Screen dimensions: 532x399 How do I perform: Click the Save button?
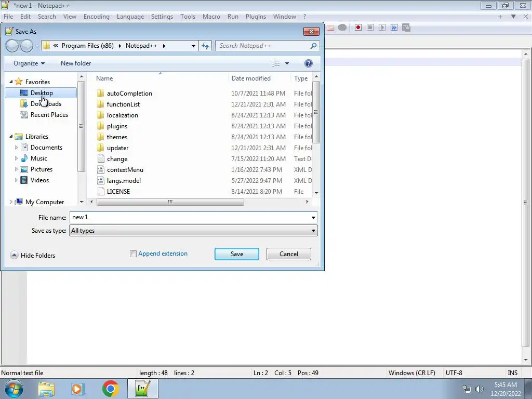[x=237, y=254]
